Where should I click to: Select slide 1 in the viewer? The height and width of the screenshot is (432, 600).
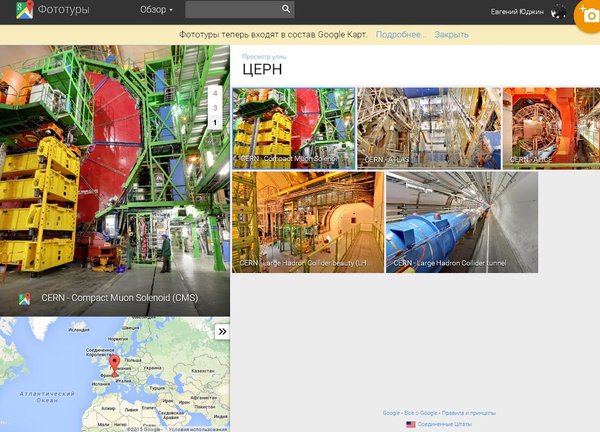(x=214, y=123)
